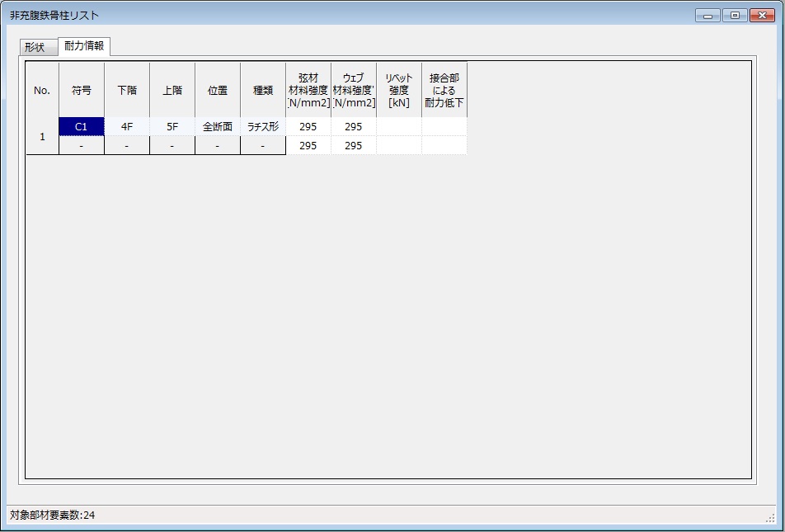This screenshot has height=532, width=785.
Task: Click second-row dash under 上階
Action: coord(172,145)
